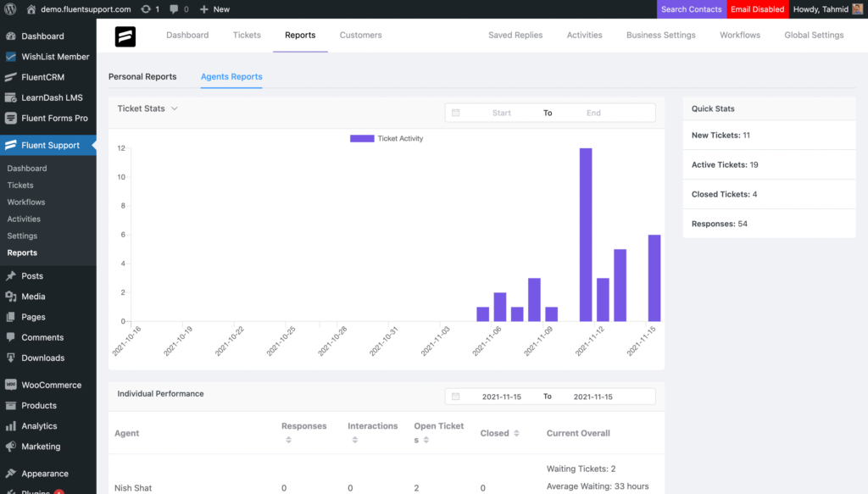
Task: Click the WishList Member sidebar icon
Action: [x=10, y=57]
